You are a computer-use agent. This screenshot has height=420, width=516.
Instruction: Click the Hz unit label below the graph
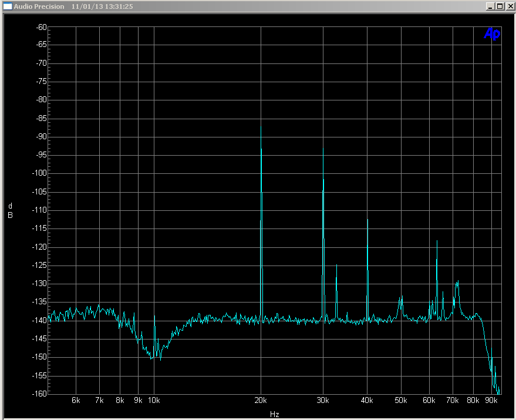coord(275,414)
